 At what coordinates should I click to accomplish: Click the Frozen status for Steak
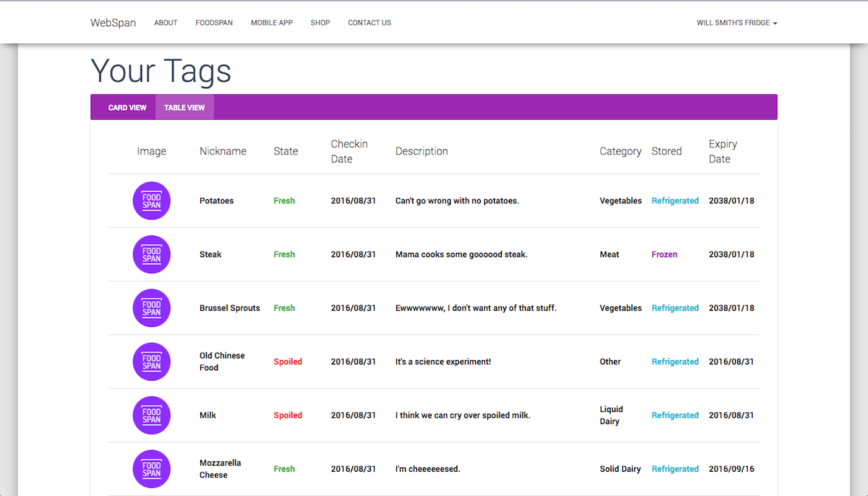pyautogui.click(x=664, y=254)
